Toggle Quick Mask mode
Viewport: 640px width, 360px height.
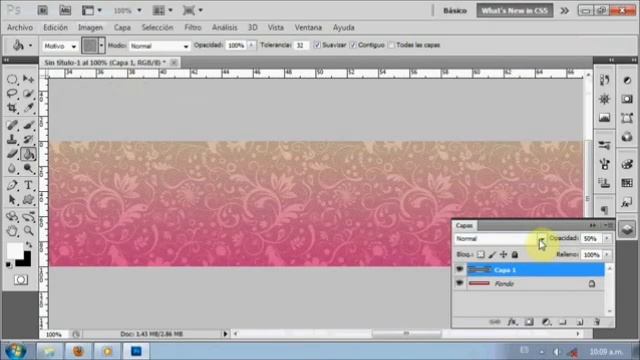coord(21,280)
